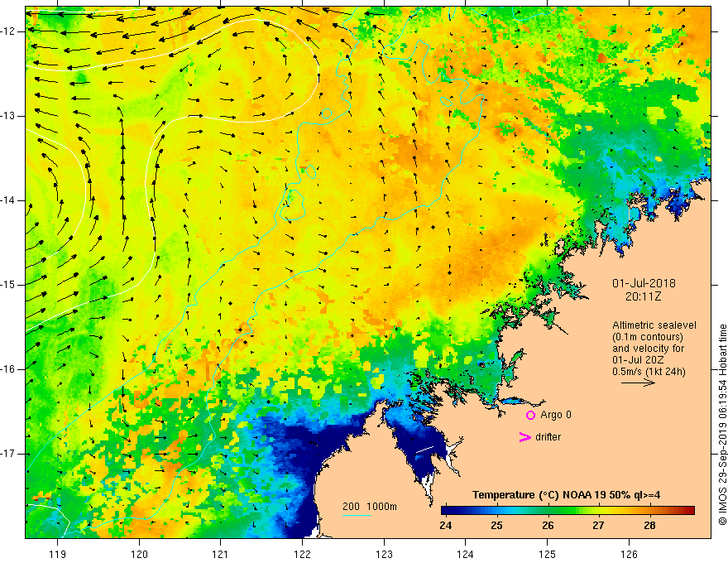Image resolution: width=728 pixels, height=563 pixels.
Task: Click the colorbar value 25
Action: (x=497, y=526)
